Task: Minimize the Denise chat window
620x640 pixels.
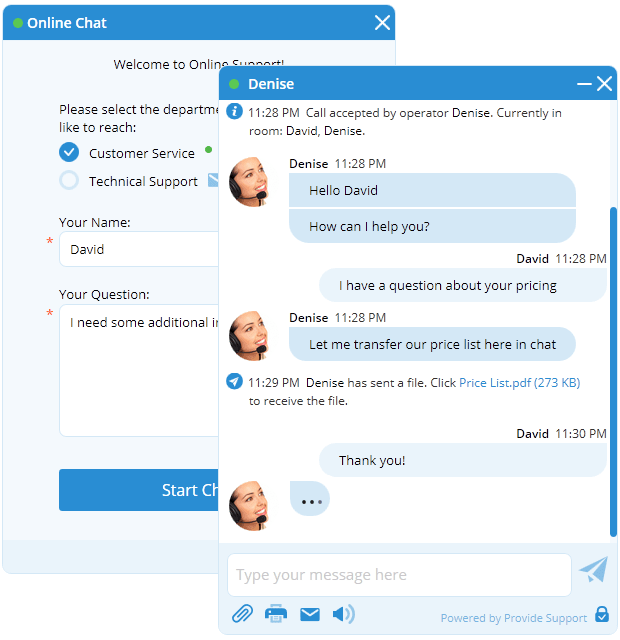Action: tap(584, 84)
